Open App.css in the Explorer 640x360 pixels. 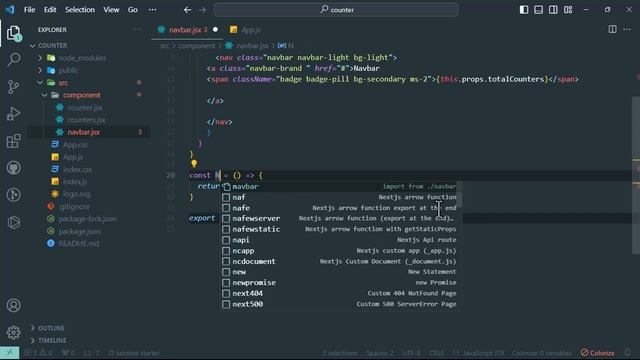pyautogui.click(x=75, y=144)
